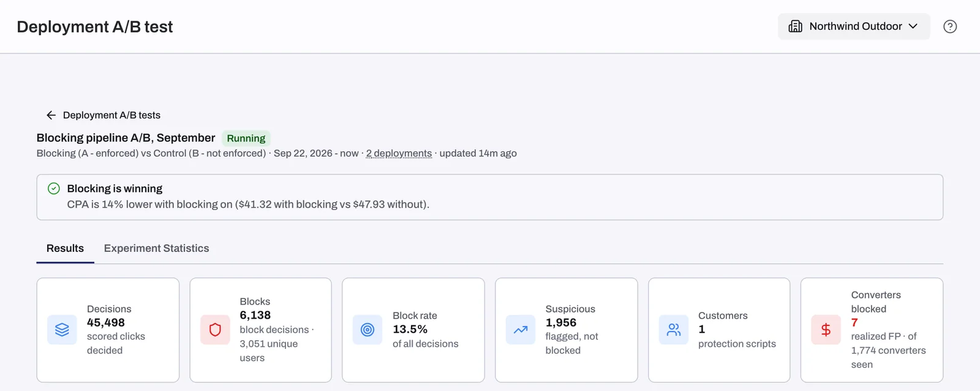Screen dimensions: 980x391
Task: Select the 13.5% block rate value
Action: point(410,330)
